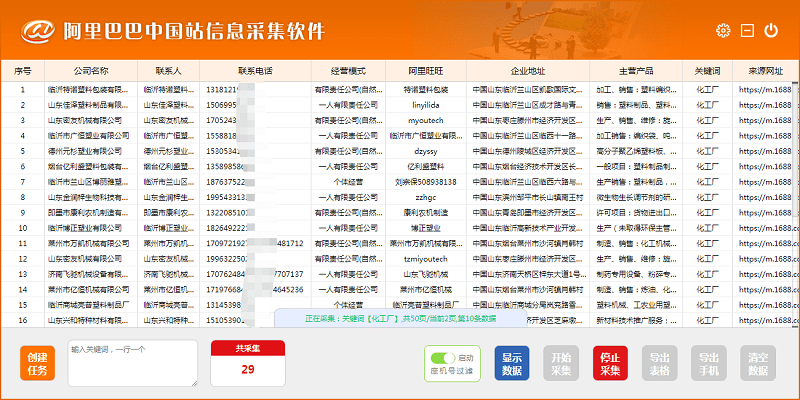
Task: Select company 临沂市广恒塑业有限公司
Action: 89,136
